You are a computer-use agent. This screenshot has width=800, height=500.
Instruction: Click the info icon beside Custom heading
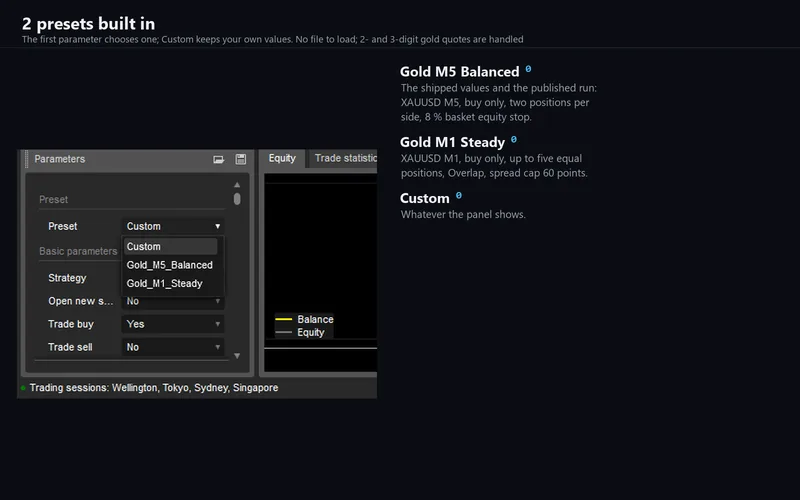coord(459,195)
